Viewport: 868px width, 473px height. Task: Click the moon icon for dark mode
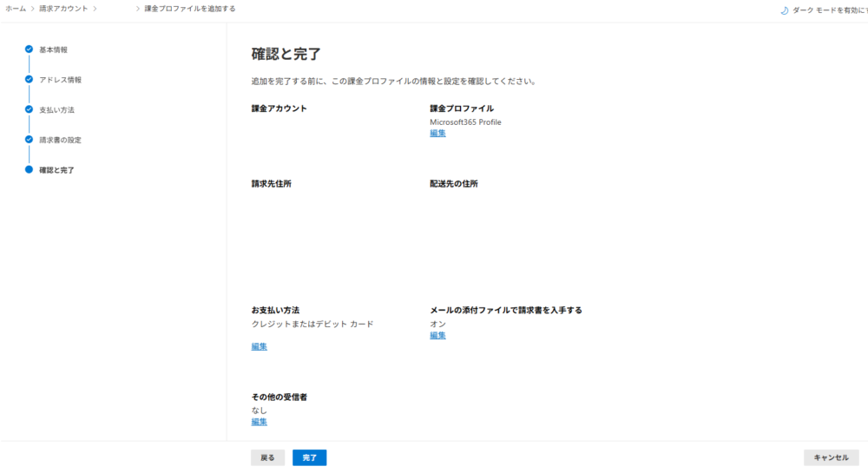pos(785,10)
